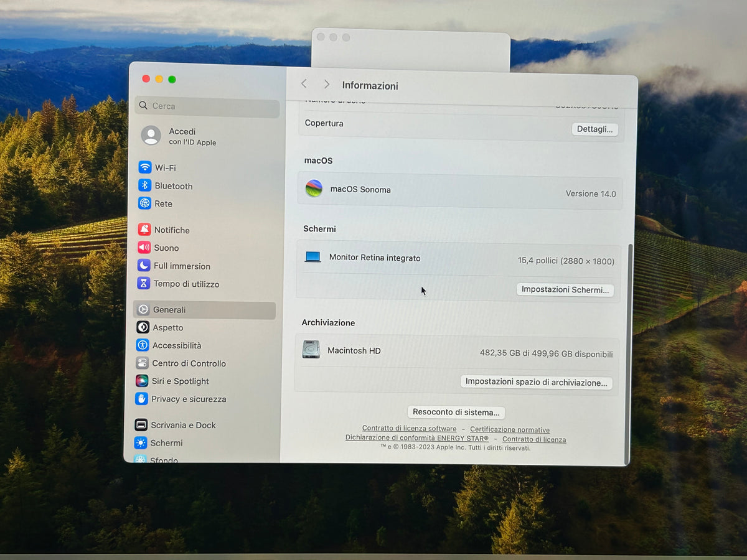Click the Apple ID avatar icon
The height and width of the screenshot is (560, 747).
click(x=151, y=136)
